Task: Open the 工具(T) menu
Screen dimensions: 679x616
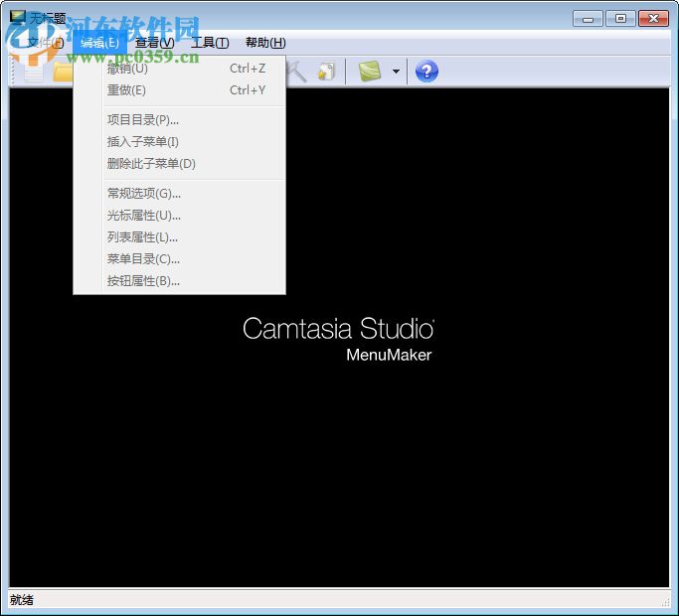Action: 210,43
